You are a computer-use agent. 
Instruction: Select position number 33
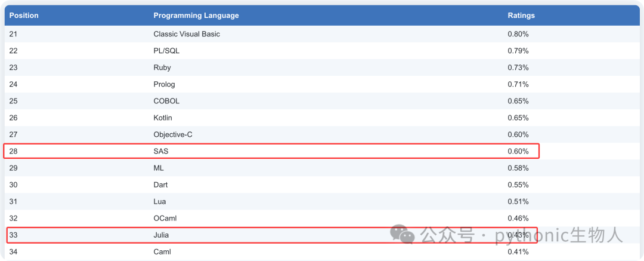coord(14,235)
